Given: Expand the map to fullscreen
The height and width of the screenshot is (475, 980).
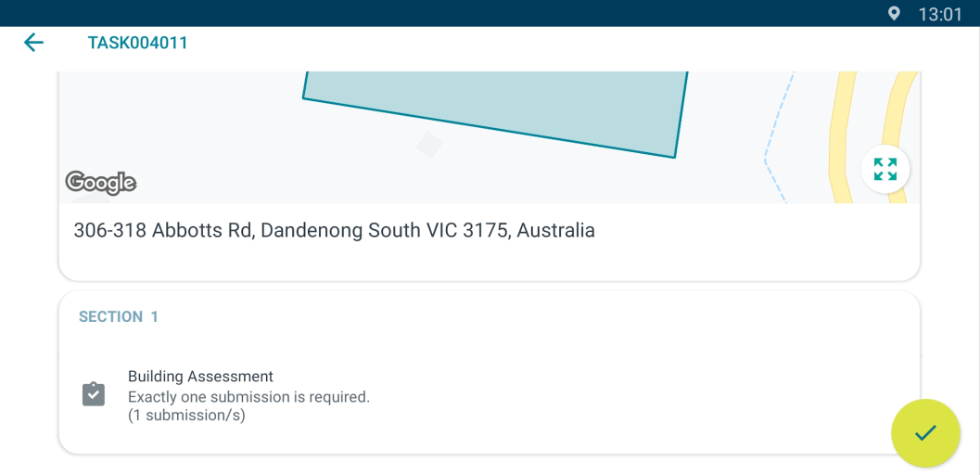Looking at the screenshot, I should pos(885,170).
